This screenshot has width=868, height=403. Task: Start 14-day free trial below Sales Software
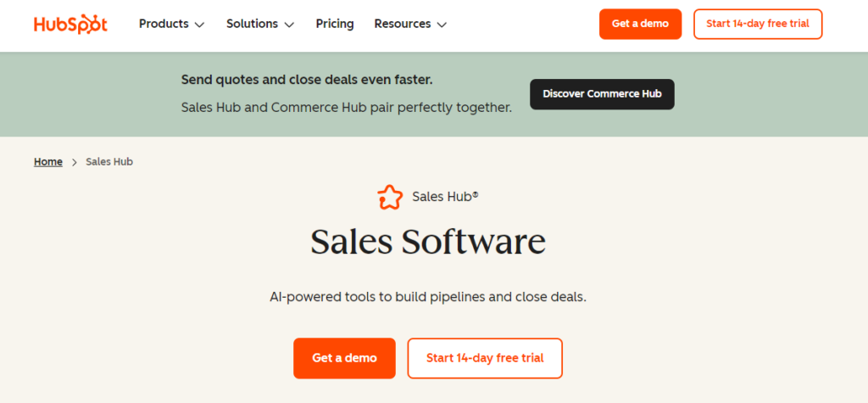[485, 358]
